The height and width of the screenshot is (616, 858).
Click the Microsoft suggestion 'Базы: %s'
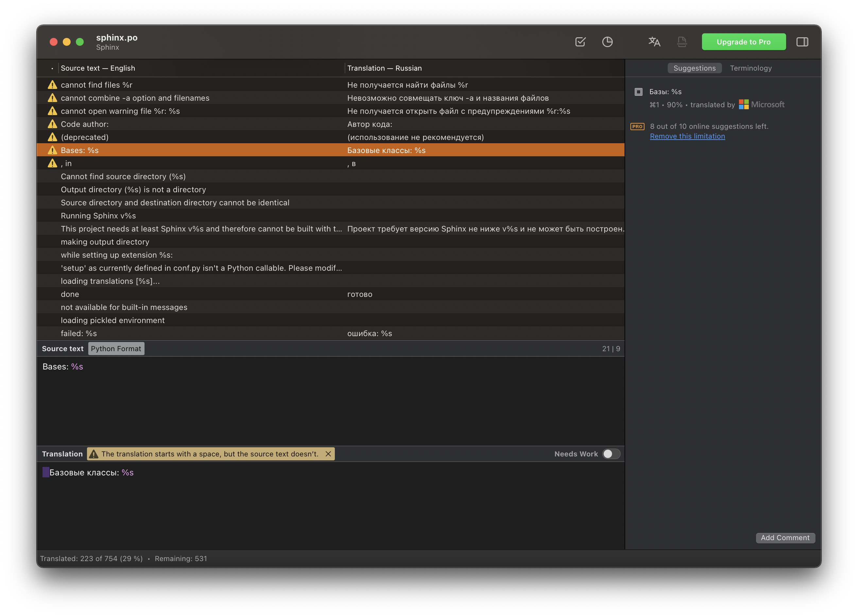tap(665, 92)
